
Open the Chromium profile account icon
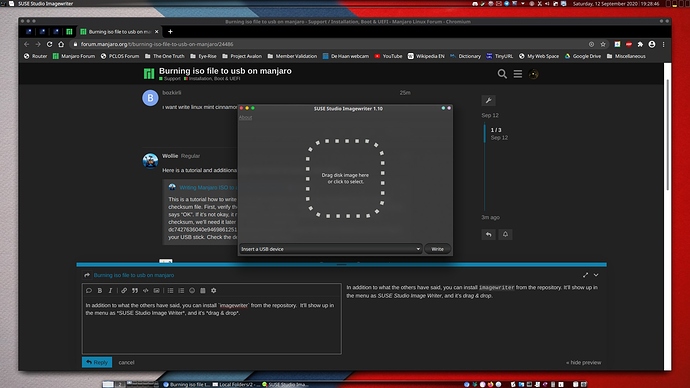coord(652,44)
